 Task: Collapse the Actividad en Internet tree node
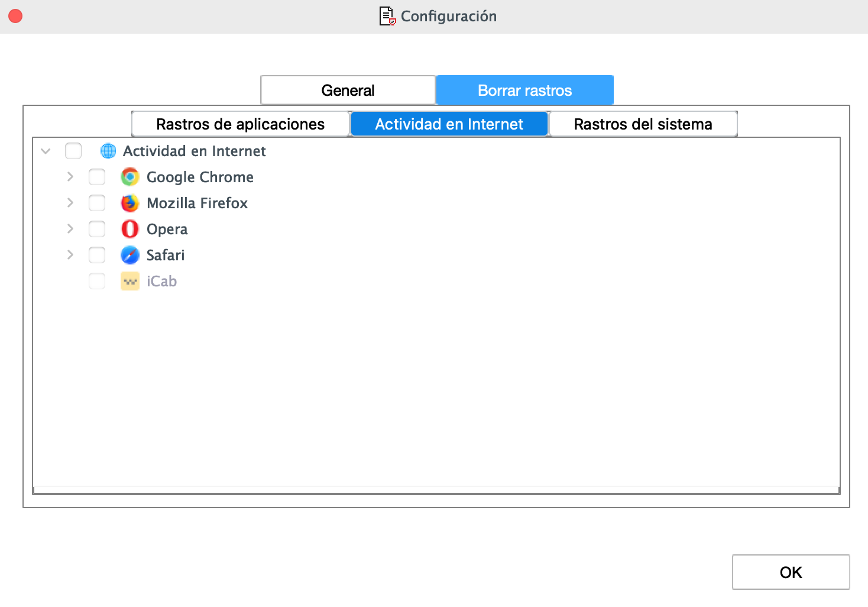46,151
